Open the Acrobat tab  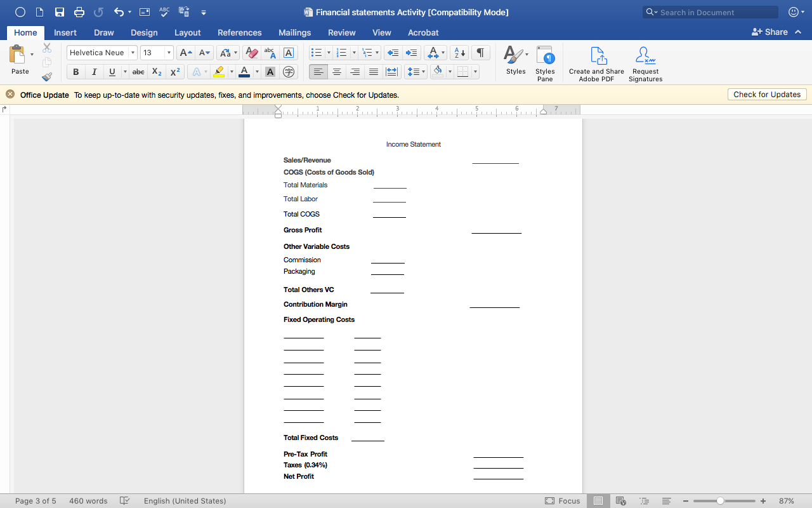click(423, 32)
